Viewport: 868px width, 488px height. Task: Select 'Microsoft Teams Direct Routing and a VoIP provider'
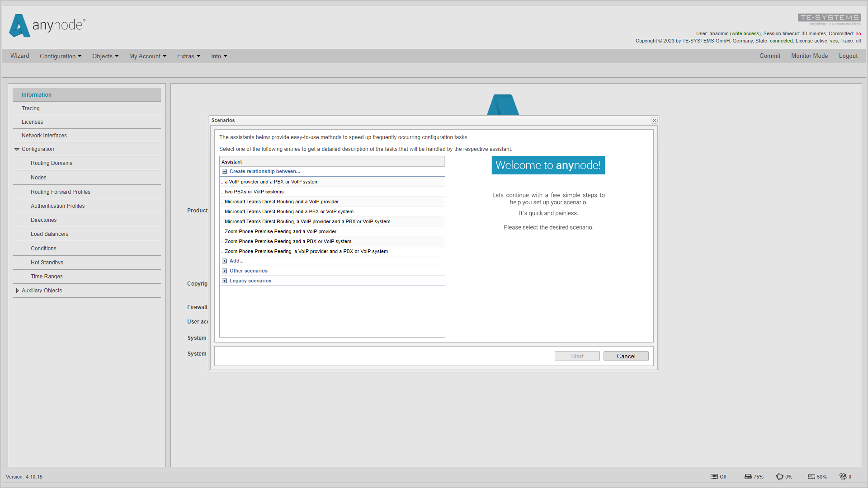[x=332, y=202]
